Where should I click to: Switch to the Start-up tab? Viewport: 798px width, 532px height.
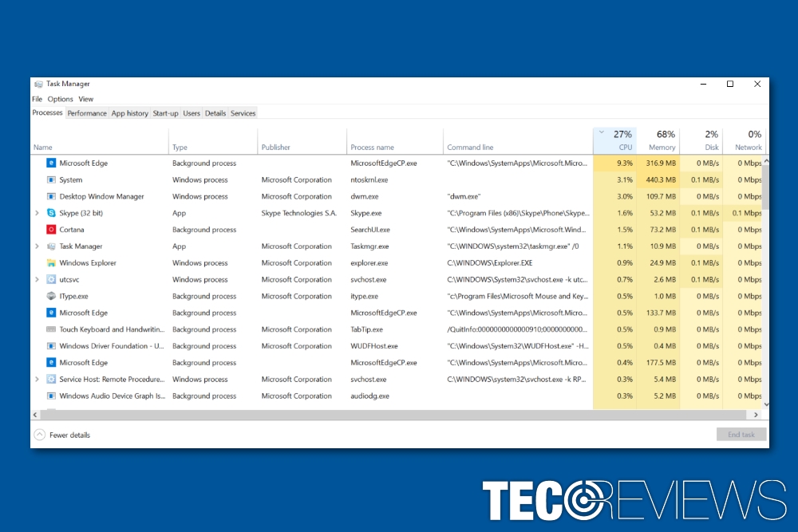click(x=165, y=113)
